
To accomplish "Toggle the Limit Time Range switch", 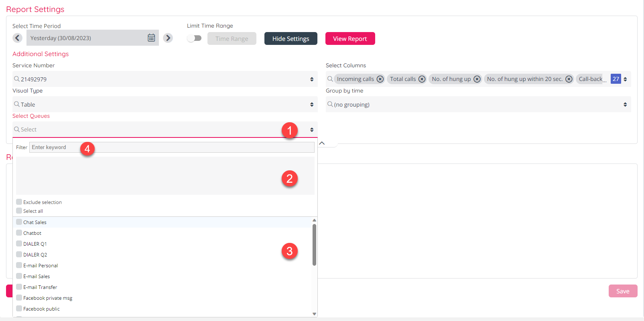I will 195,38.
